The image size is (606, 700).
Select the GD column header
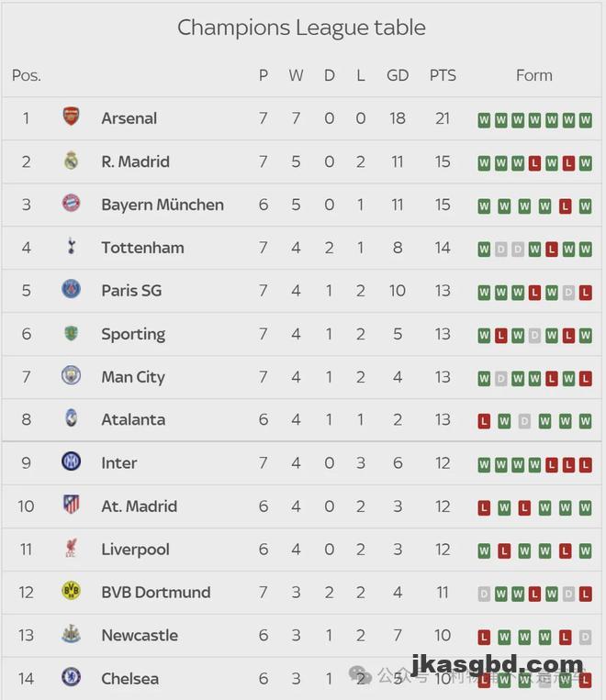tap(398, 75)
